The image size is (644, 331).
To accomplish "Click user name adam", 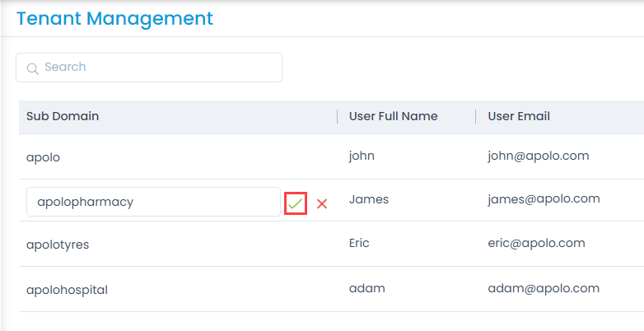I will click(x=367, y=288).
